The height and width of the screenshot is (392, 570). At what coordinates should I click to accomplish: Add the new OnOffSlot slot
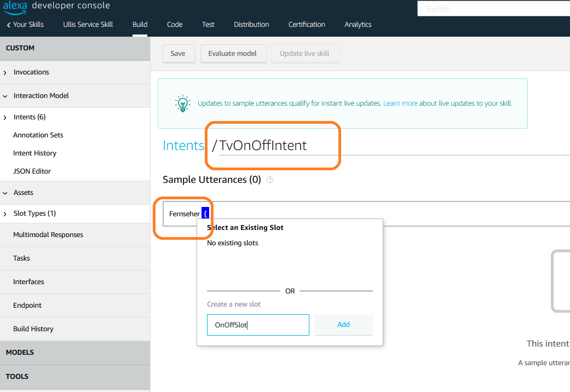pos(343,324)
